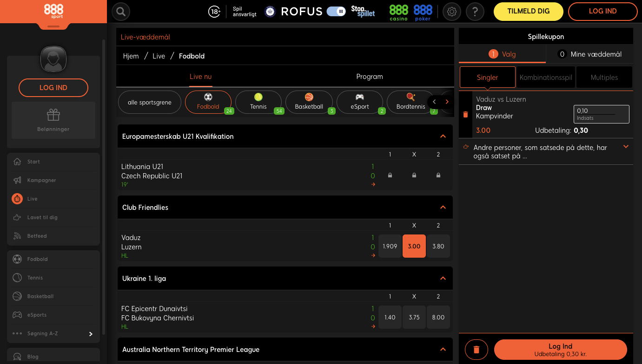This screenshot has width=642, height=364.
Task: Collapse Club Friendlies section
Action: pyautogui.click(x=443, y=208)
